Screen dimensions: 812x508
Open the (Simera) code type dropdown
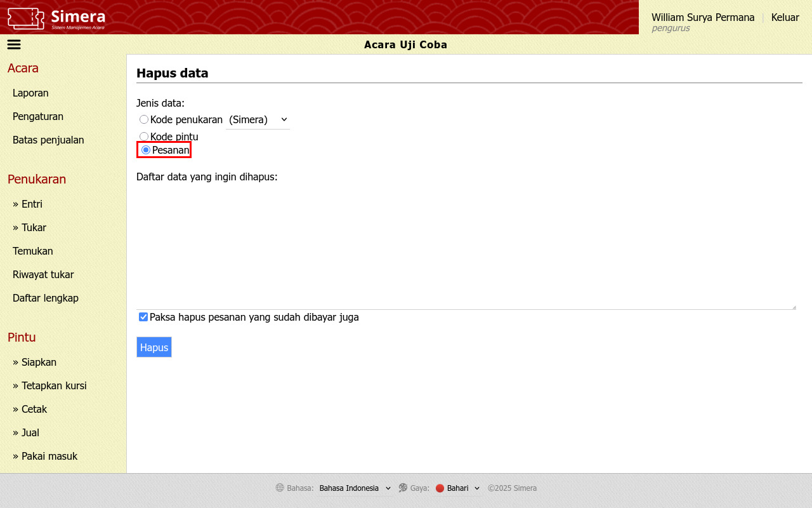(258, 119)
